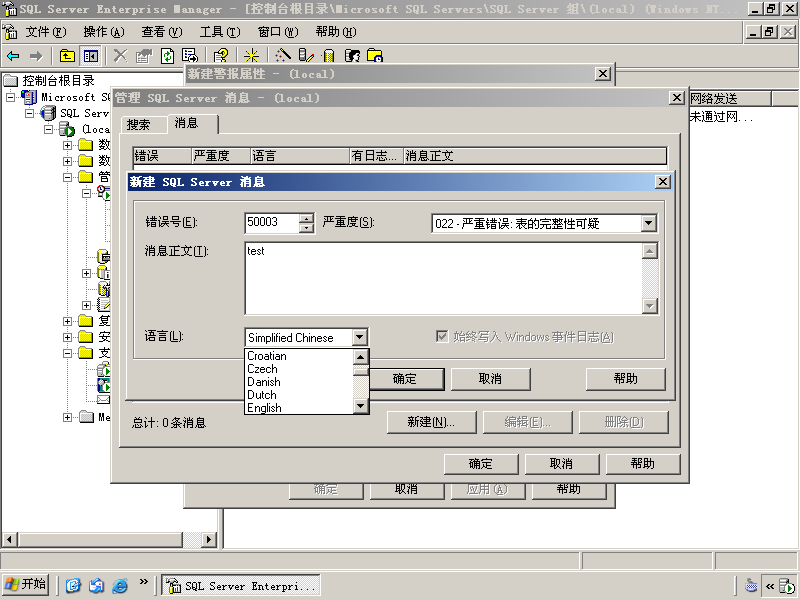Collapse the 支 support services folder node
The image size is (800, 600).
click(67, 353)
